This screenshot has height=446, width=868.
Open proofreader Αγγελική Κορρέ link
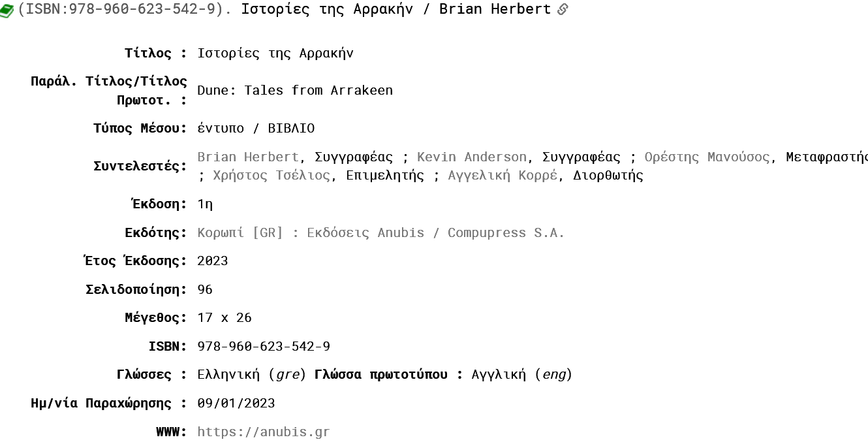(503, 175)
